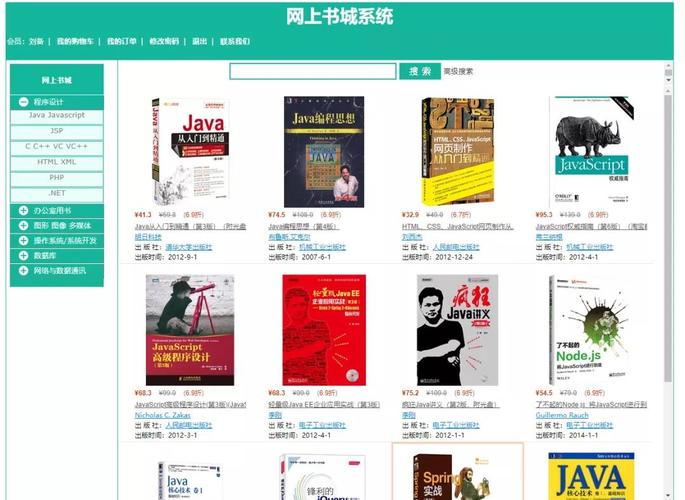Open the JavaScript rhino book cover

(591, 152)
